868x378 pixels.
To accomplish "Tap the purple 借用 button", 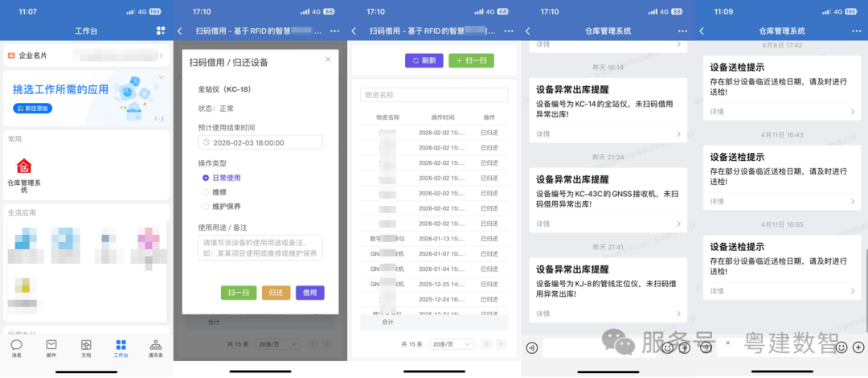I will [x=310, y=293].
